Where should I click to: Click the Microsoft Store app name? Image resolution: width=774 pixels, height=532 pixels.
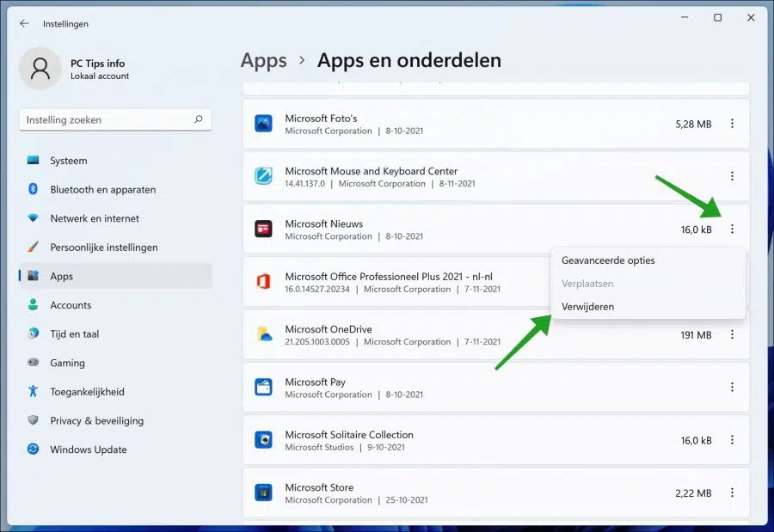click(x=319, y=487)
